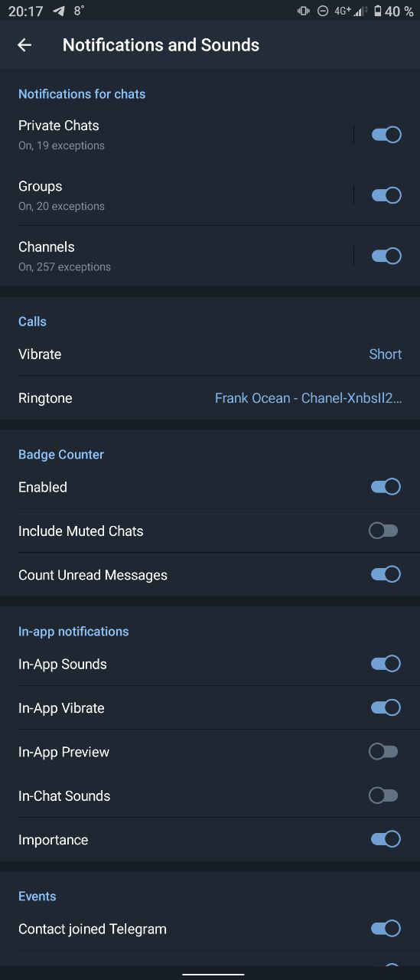The height and width of the screenshot is (980, 420).
Task: Enable Include Muted Chats
Action: click(x=383, y=531)
